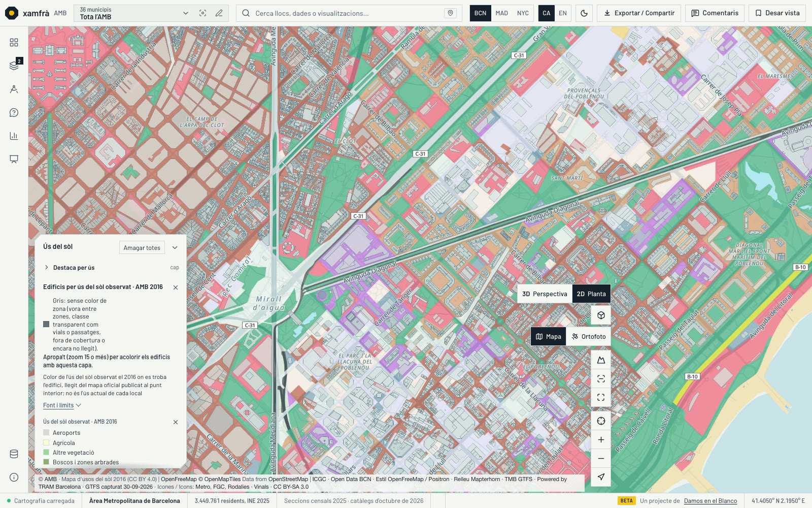This screenshot has width=812, height=508.
Task: Click the Amagar totes button
Action: (142, 247)
